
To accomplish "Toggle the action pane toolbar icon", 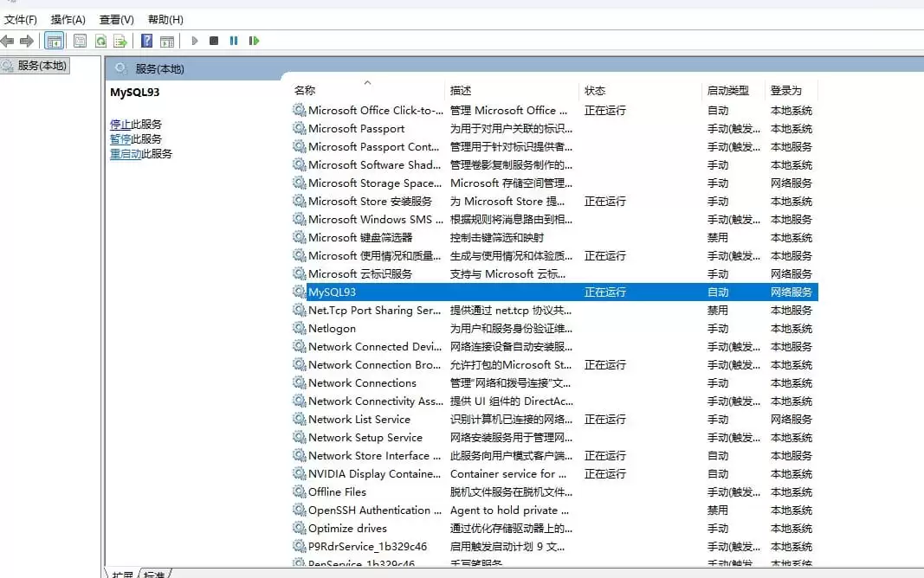I will pos(167,41).
